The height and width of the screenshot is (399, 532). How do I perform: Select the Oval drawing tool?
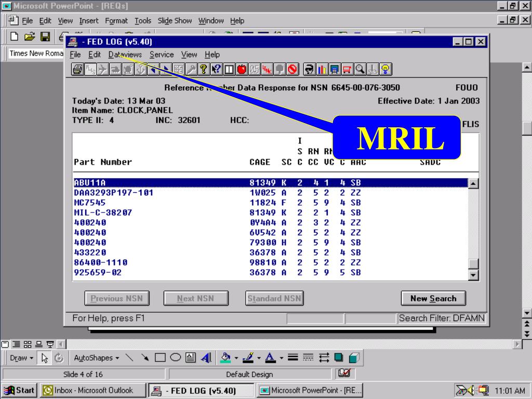[176, 357]
